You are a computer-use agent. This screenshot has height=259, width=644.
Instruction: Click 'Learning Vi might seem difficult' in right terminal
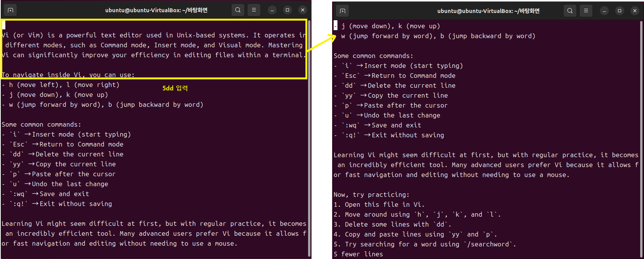coord(486,155)
